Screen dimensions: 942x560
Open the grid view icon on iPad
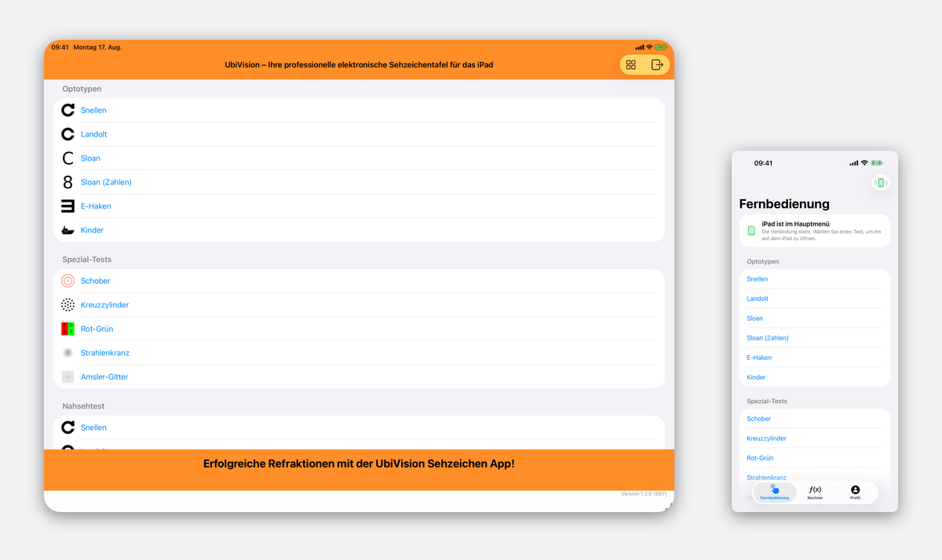coord(631,65)
